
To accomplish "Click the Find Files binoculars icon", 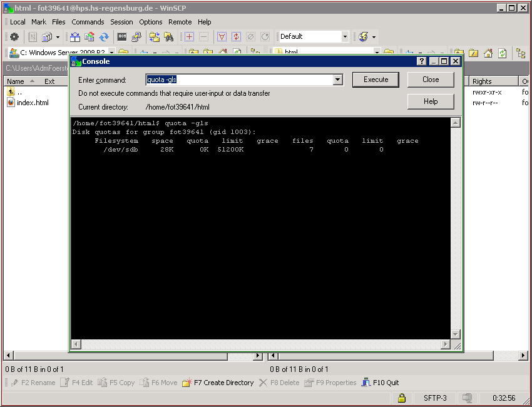I will tap(168, 37).
